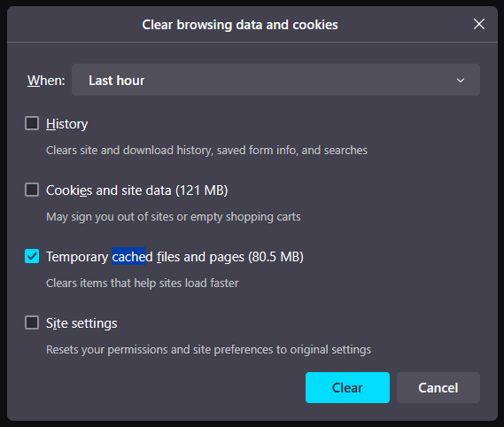The image size is (504, 427).
Task: Click the When: label
Action: (x=46, y=81)
